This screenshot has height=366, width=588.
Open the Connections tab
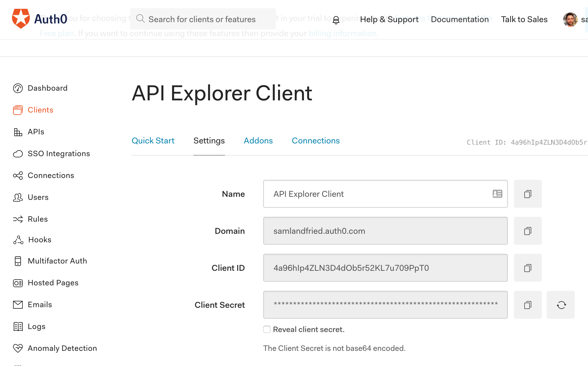tap(316, 141)
